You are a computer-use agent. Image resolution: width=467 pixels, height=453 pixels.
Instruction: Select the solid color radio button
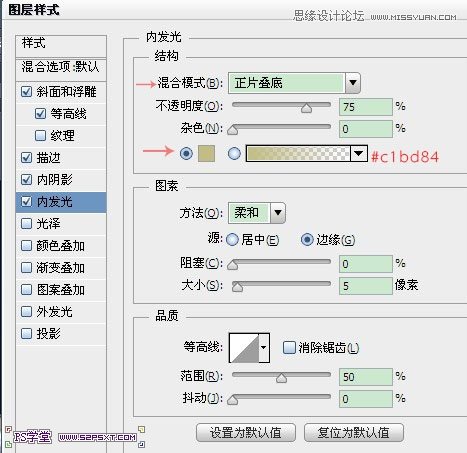(186, 154)
